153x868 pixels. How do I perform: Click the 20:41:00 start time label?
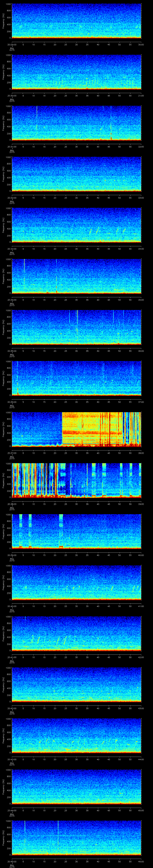[12, 657]
